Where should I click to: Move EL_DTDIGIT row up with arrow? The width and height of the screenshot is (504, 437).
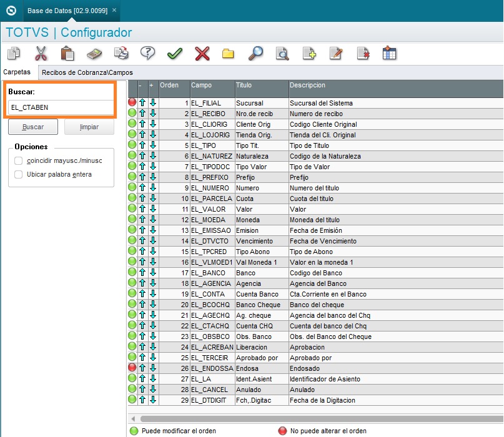(x=143, y=400)
